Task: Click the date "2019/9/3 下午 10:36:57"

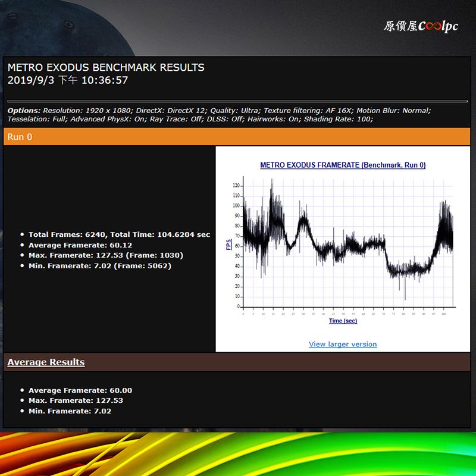Action: (x=68, y=80)
